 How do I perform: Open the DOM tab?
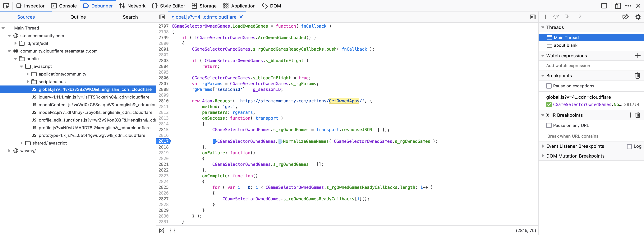tap(271, 6)
